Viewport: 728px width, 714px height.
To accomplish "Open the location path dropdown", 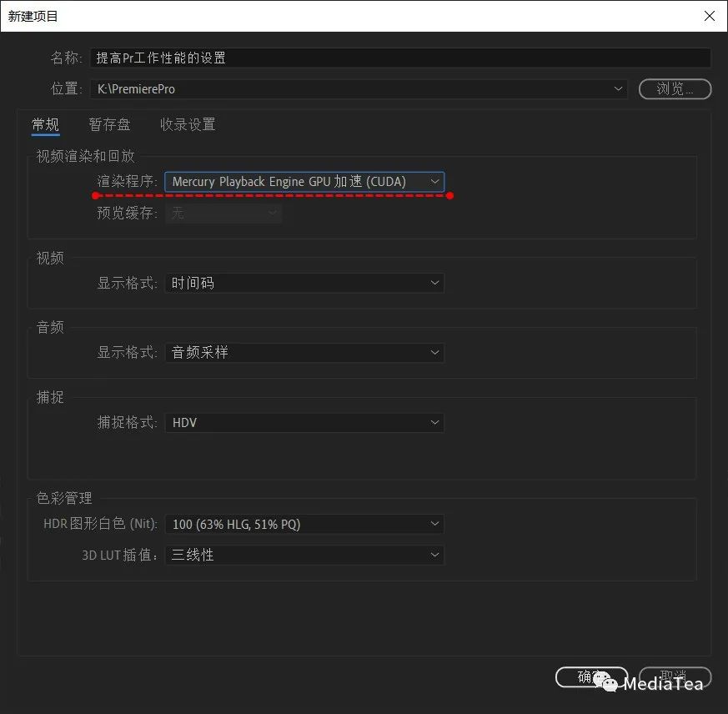I will pos(359,88).
